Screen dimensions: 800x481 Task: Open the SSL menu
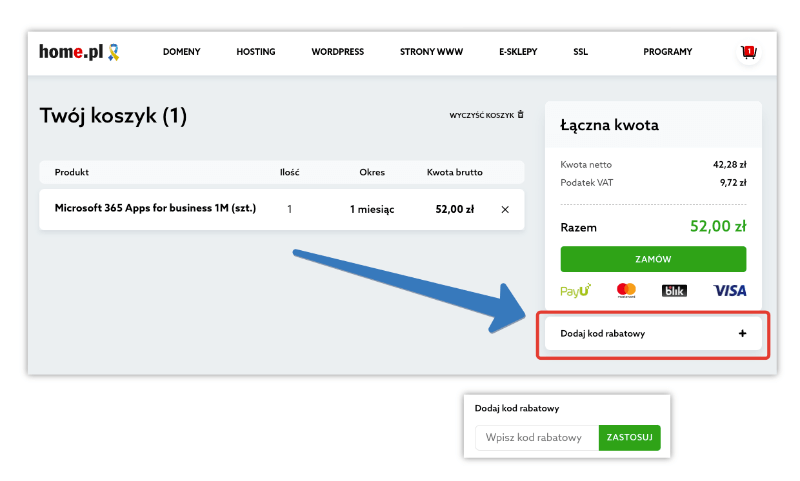[x=581, y=52]
